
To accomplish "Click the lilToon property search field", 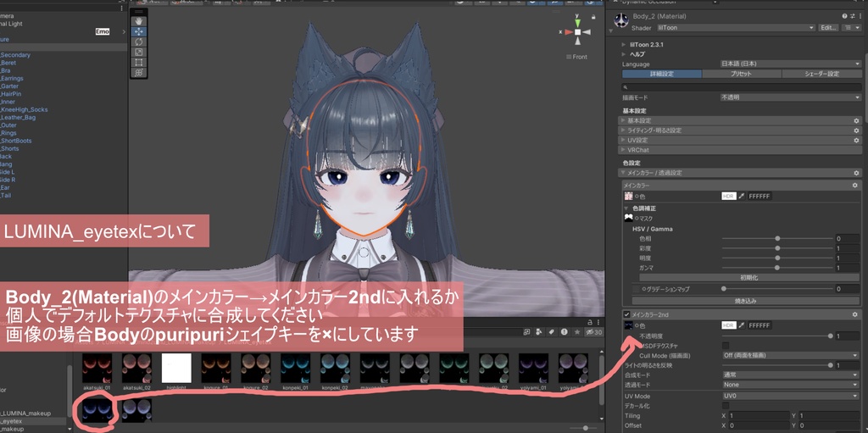I will [x=741, y=87].
